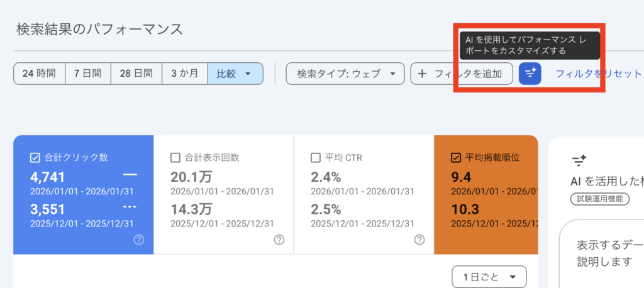Click the フィルタをリセット link
The height and width of the screenshot is (288, 644).
point(597,74)
